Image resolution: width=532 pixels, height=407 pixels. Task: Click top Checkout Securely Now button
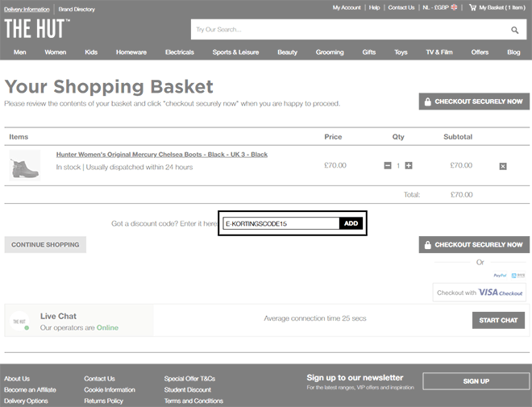(x=474, y=102)
